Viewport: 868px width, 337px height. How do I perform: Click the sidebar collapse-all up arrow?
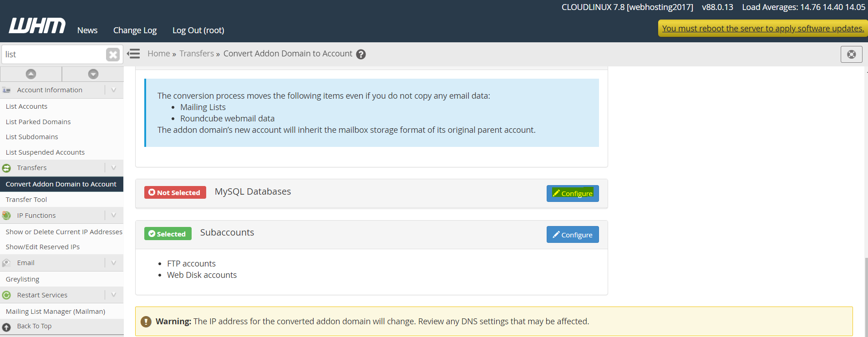31,74
